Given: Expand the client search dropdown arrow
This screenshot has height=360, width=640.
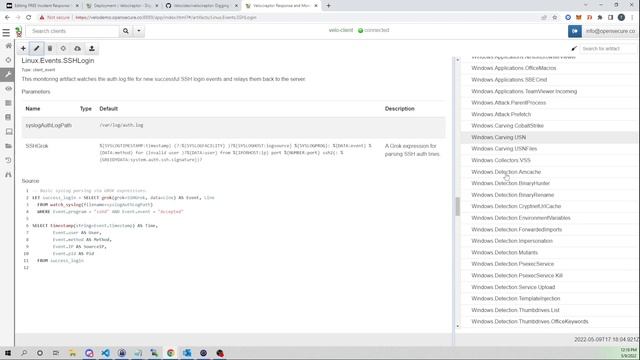Looking at the screenshot, I should [139, 31].
